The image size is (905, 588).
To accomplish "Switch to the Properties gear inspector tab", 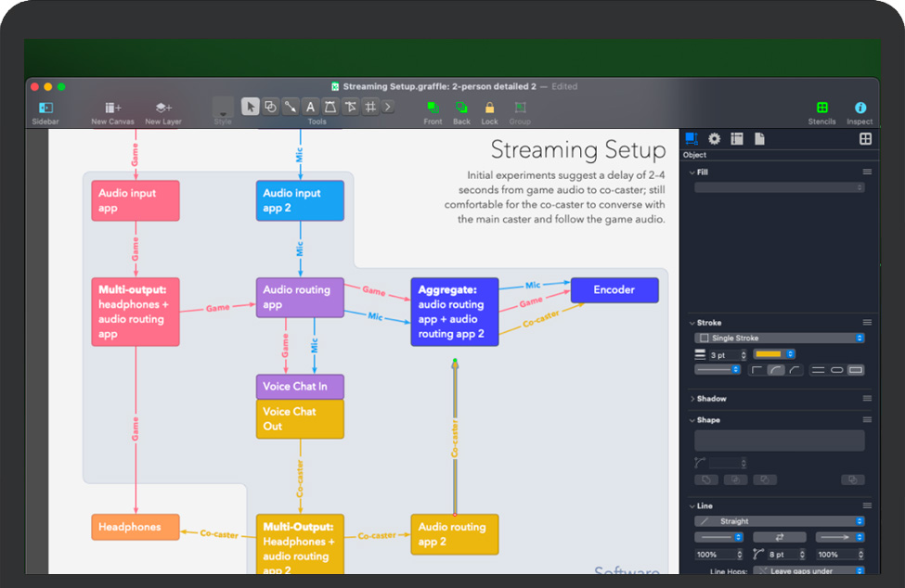I will [714, 139].
